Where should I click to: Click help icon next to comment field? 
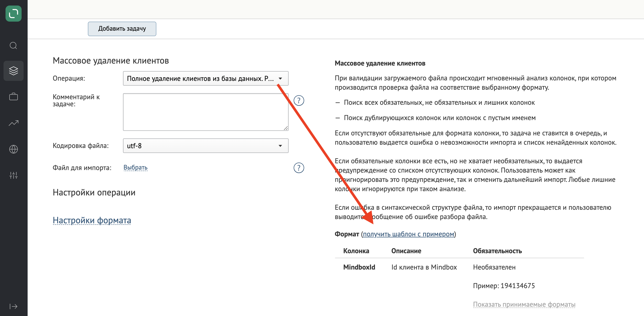pyautogui.click(x=299, y=100)
